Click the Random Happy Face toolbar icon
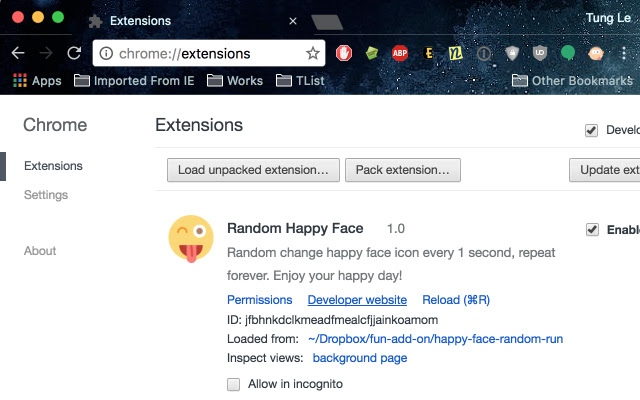 click(x=595, y=53)
